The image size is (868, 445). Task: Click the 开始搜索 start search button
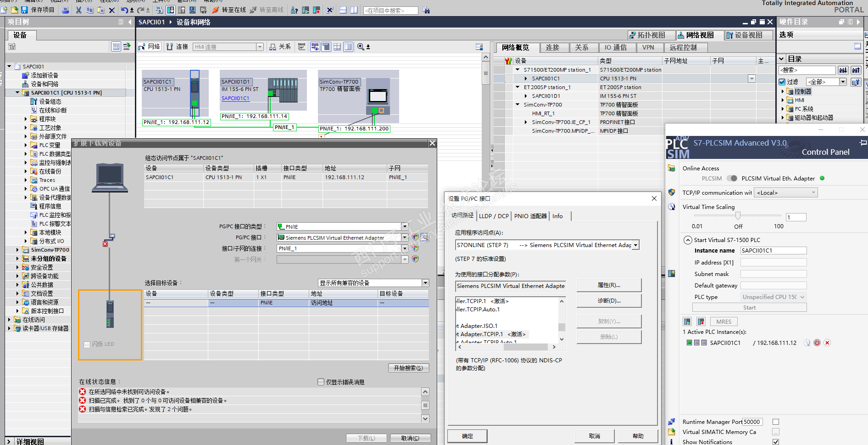tap(408, 368)
